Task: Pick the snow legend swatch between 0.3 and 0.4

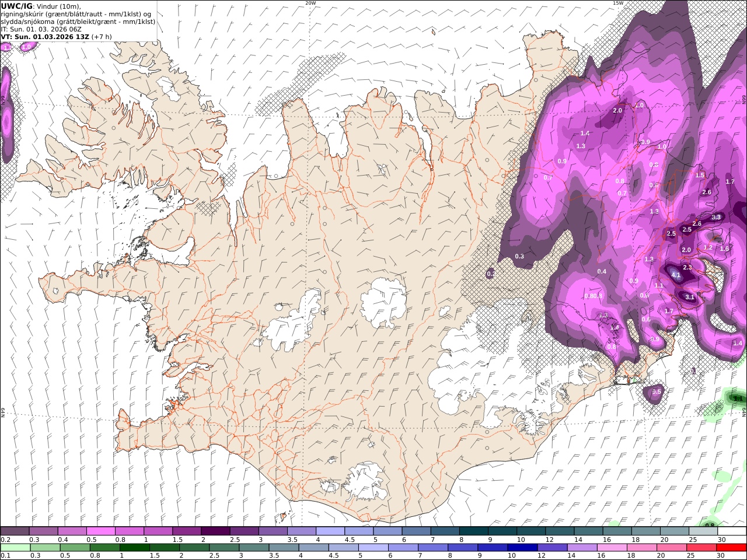Action: 43,531
